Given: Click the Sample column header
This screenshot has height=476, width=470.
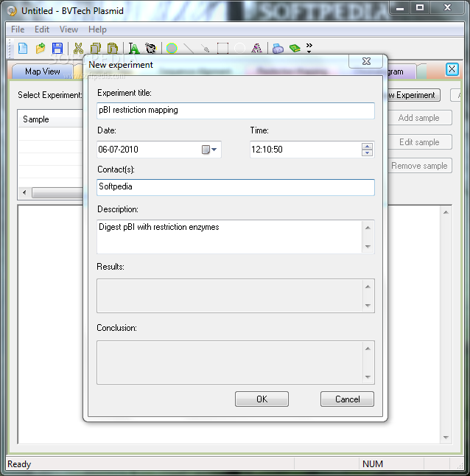Looking at the screenshot, I should 50,119.
